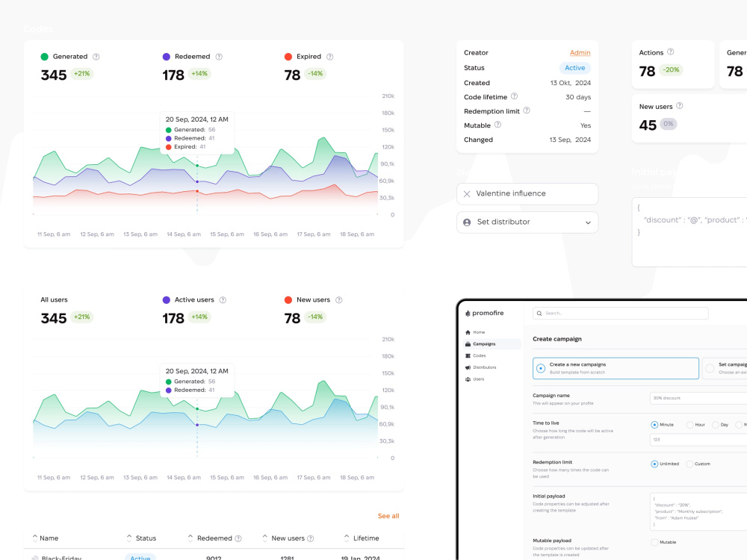Click the promofire flame logo

point(468,314)
